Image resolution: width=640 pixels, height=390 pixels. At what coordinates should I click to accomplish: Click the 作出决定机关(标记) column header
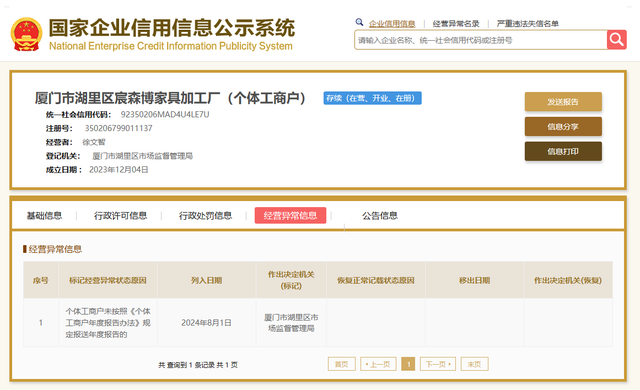(x=291, y=280)
